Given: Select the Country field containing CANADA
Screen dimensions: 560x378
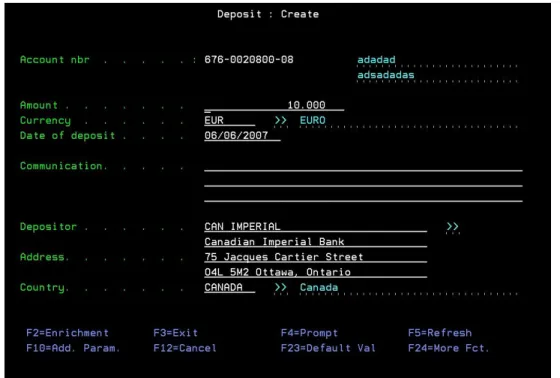Looking at the screenshot, I should 230,288.
